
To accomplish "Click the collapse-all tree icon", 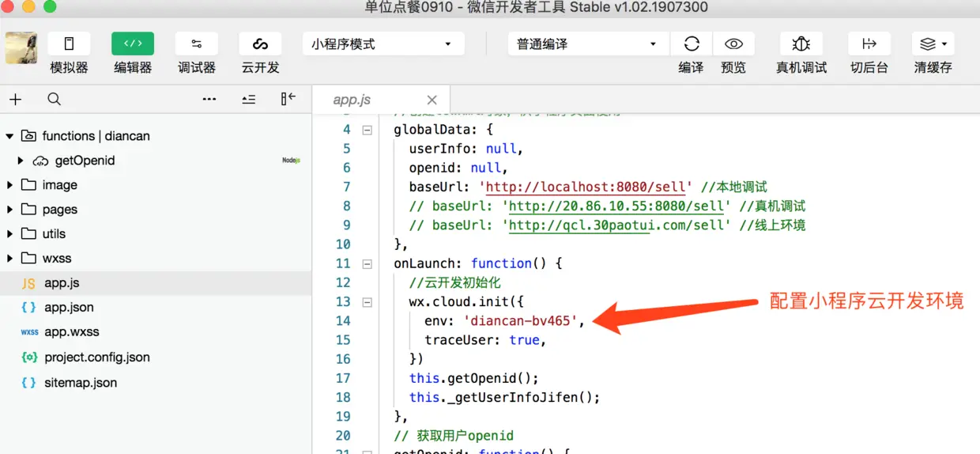I will pyautogui.click(x=249, y=100).
